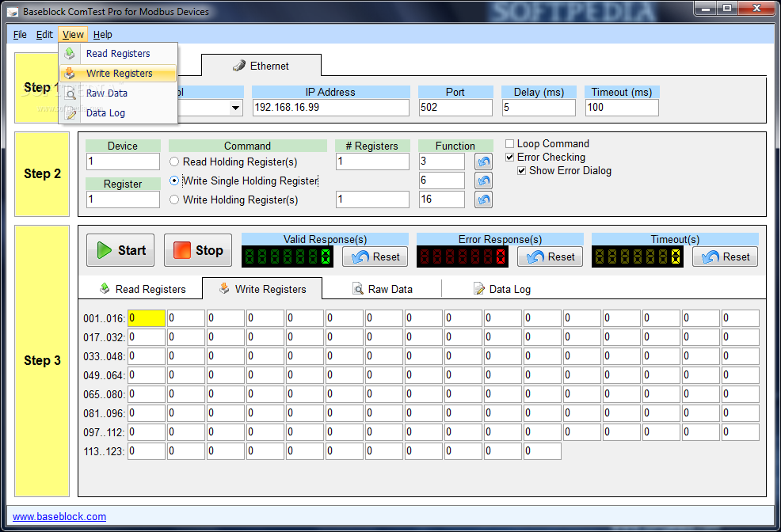
Task: Switch to Data Log tab
Action: pyautogui.click(x=501, y=289)
